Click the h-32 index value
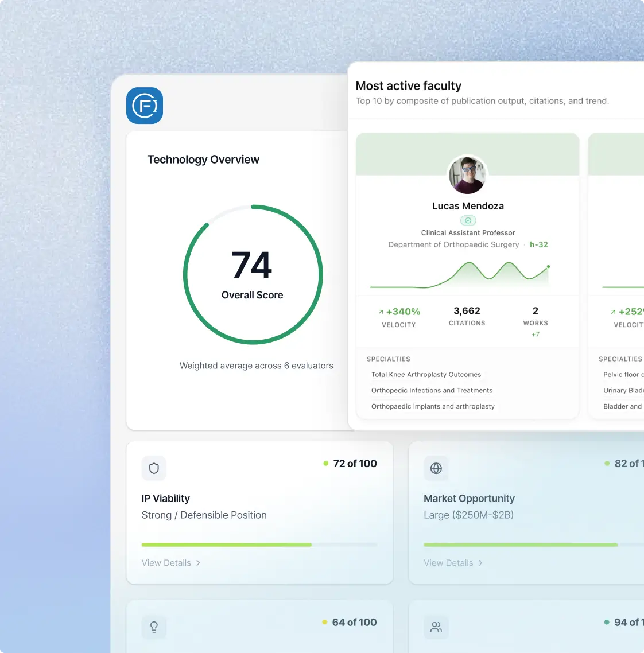Screen dimensions: 644x653 (x=538, y=244)
